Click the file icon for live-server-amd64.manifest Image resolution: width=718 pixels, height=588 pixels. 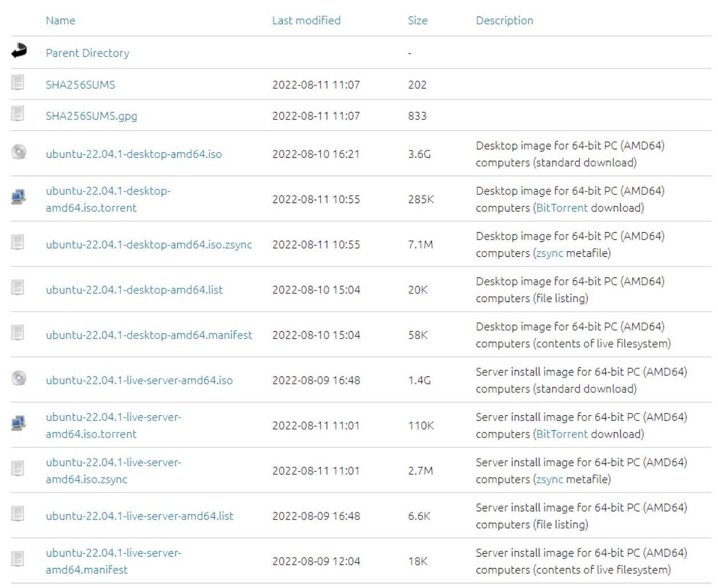point(18,559)
